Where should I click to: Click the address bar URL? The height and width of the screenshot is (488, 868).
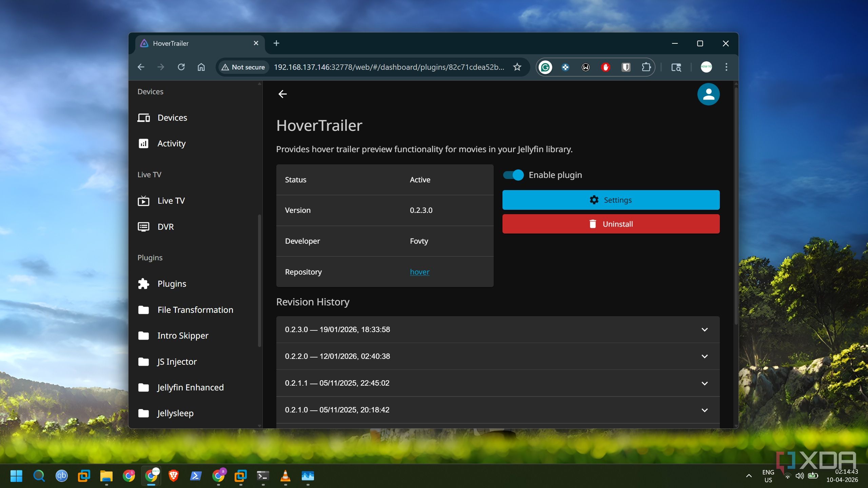(x=389, y=67)
